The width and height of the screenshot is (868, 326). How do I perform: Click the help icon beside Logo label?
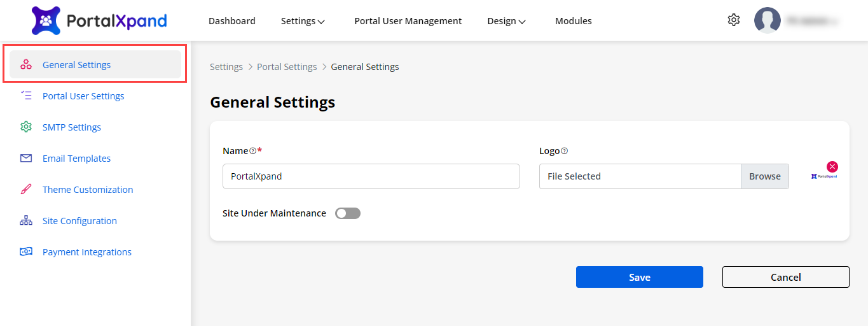coord(564,151)
